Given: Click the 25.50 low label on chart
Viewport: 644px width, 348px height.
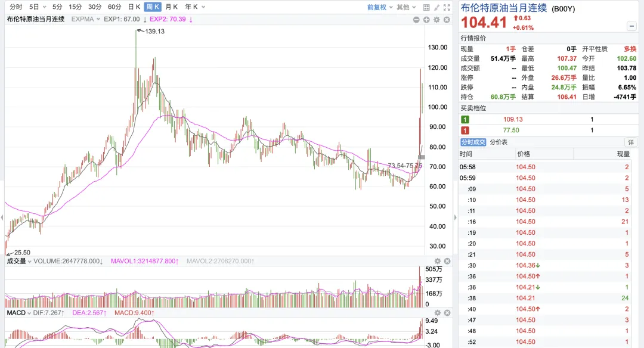Looking at the screenshot, I should (22, 253).
